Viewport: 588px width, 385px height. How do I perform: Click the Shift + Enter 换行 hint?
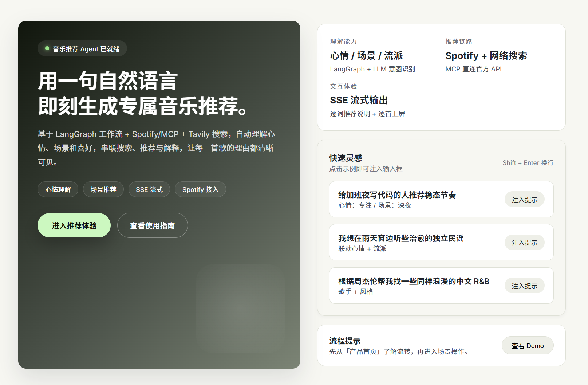[528, 163]
